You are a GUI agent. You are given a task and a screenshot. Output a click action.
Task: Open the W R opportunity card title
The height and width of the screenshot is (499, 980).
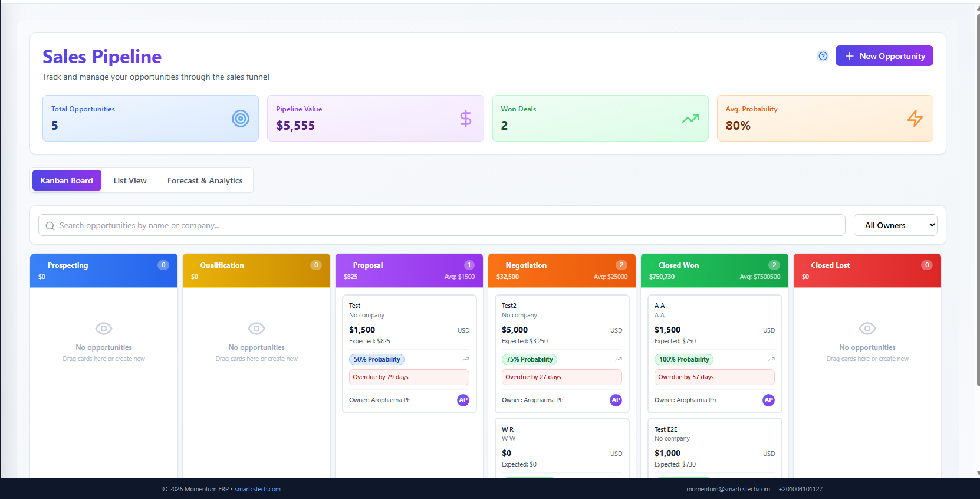(x=508, y=429)
